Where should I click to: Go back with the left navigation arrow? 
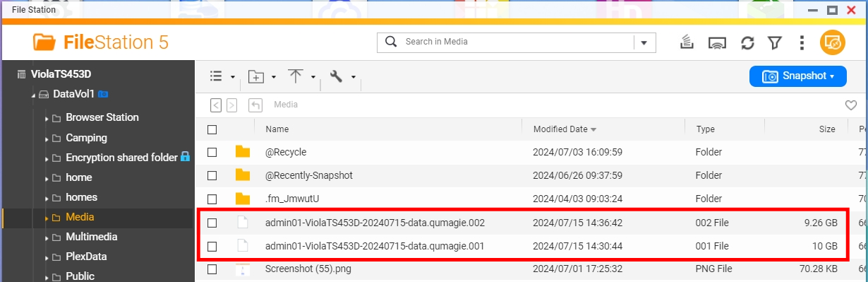[x=216, y=105]
